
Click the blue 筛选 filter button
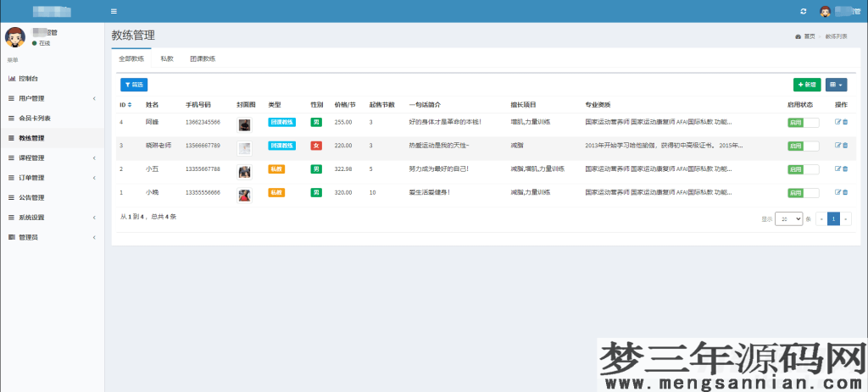pos(134,85)
